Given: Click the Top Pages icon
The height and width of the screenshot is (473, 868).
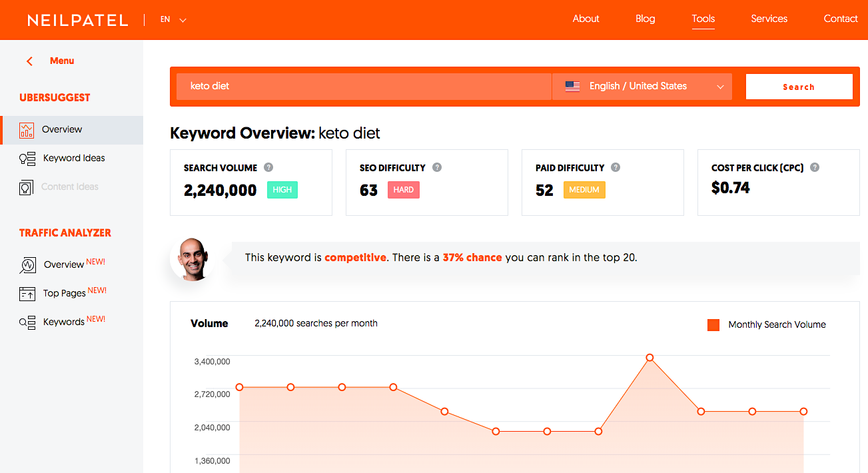Looking at the screenshot, I should 27,294.
